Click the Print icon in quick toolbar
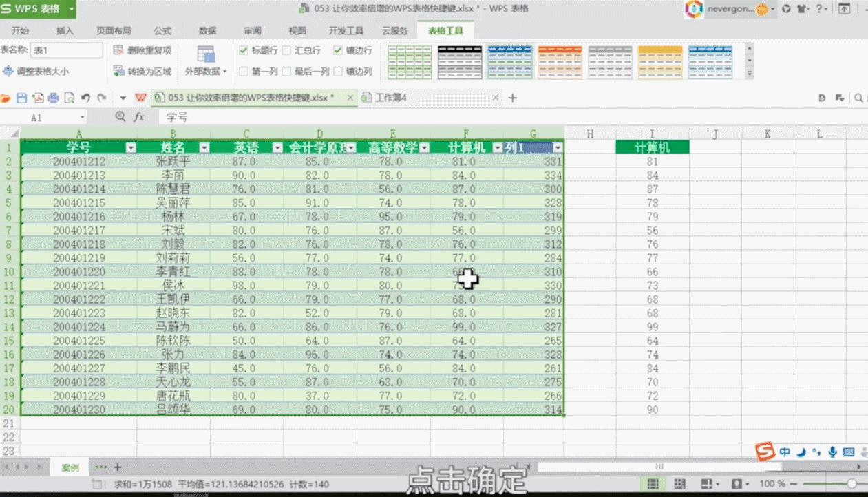Screen dimensions: 868x497 click(x=53, y=98)
